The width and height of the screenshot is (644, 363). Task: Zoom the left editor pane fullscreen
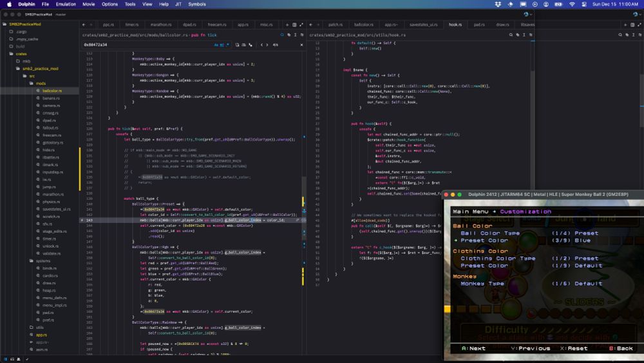(301, 25)
